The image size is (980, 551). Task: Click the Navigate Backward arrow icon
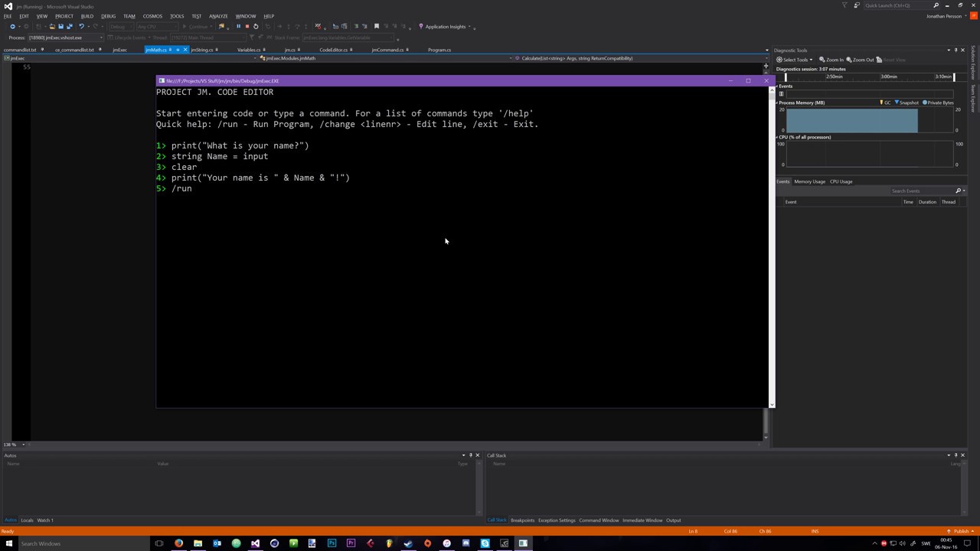click(x=12, y=26)
